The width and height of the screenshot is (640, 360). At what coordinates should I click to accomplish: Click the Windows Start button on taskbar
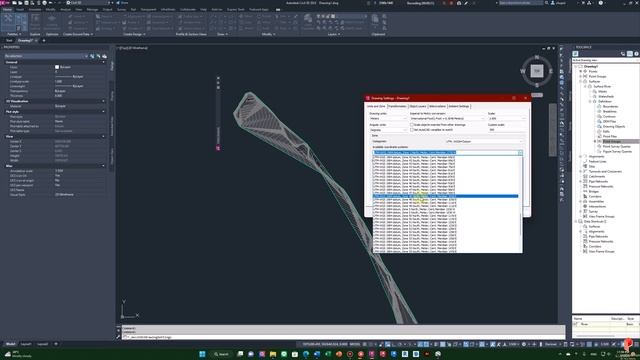point(202,354)
